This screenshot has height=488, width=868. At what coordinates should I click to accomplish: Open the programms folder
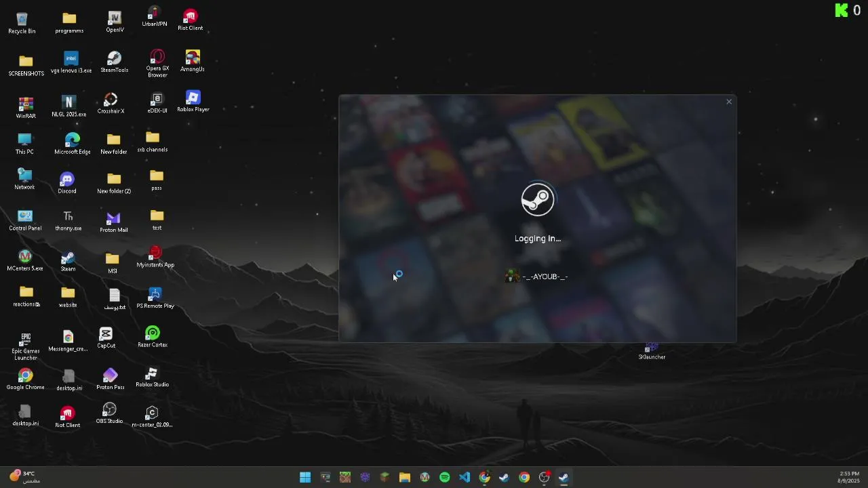click(x=69, y=22)
